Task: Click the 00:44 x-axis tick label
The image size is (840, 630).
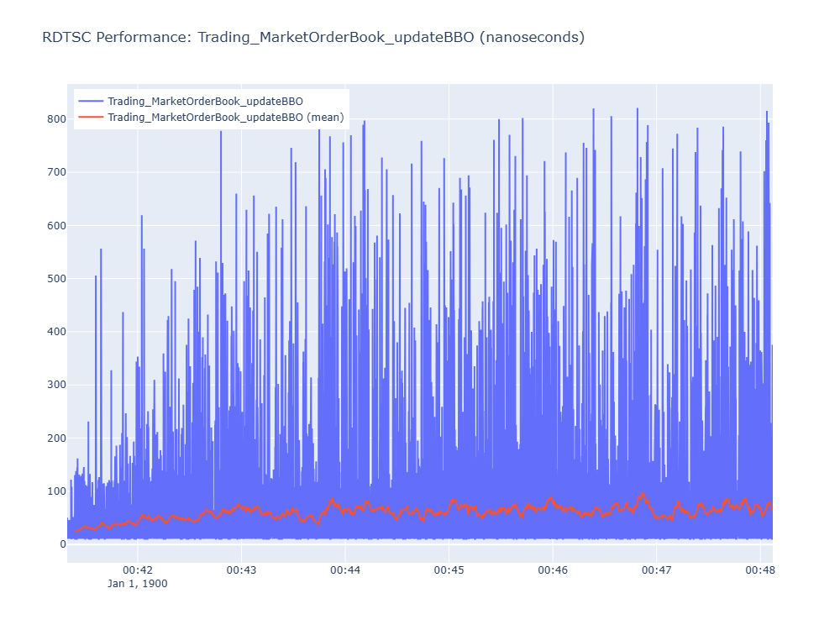Action: tap(345, 570)
